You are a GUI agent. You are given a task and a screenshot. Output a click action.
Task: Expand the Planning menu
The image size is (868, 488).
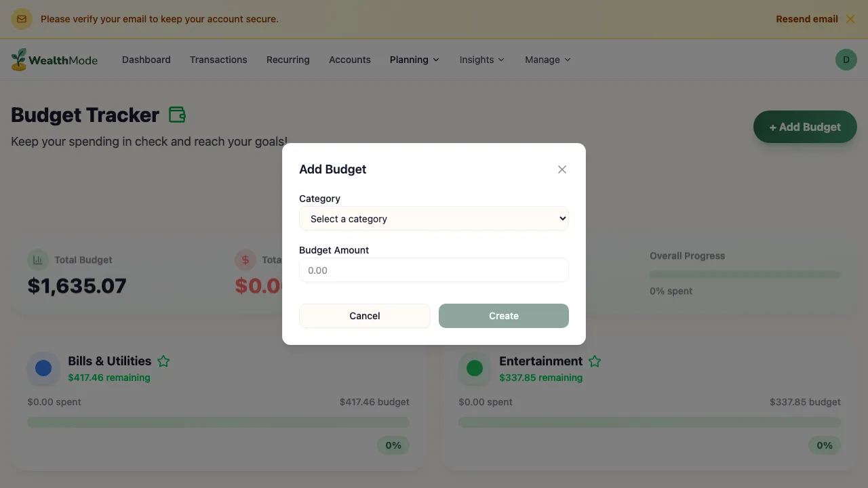pos(414,60)
